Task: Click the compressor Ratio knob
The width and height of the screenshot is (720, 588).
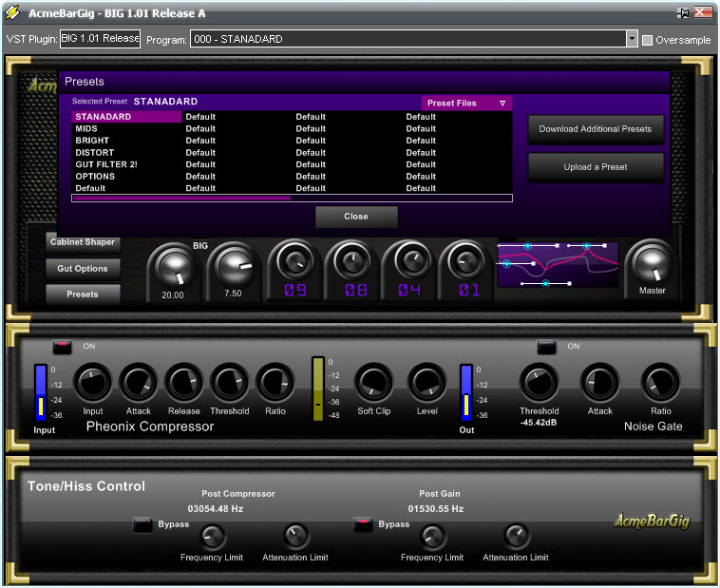Action: pos(275,383)
